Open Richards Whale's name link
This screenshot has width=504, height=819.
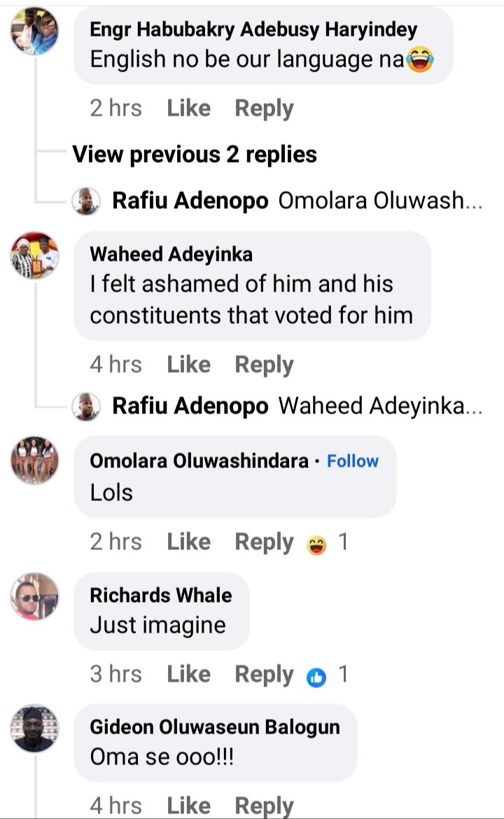pos(161,595)
